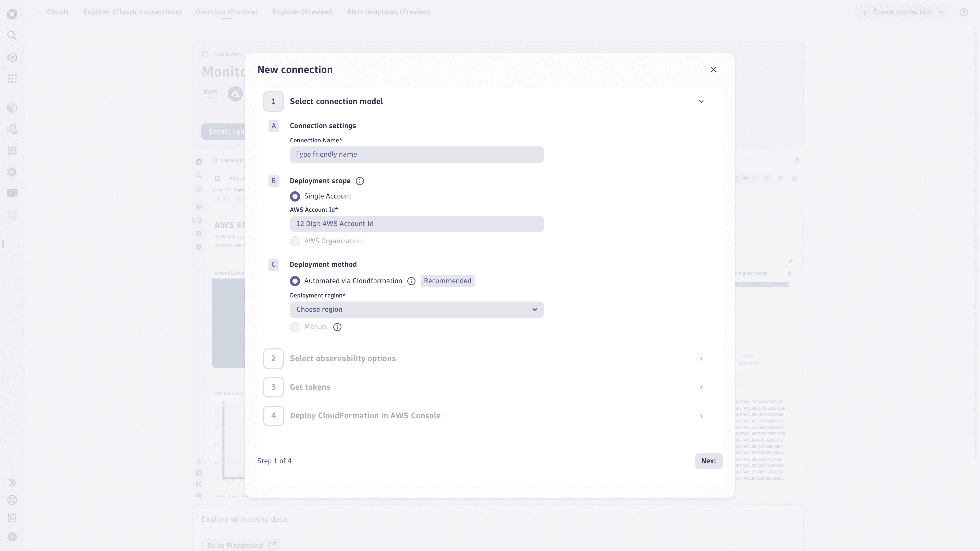Screen dimensions: 980x551
Task: Open the help question mark icon
Action: (963, 12)
